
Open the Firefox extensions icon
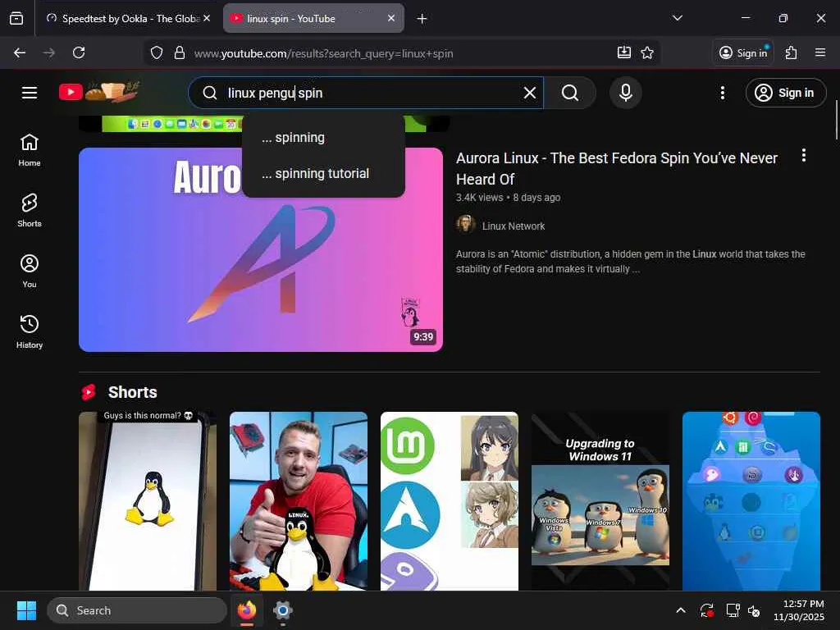pyautogui.click(x=791, y=52)
